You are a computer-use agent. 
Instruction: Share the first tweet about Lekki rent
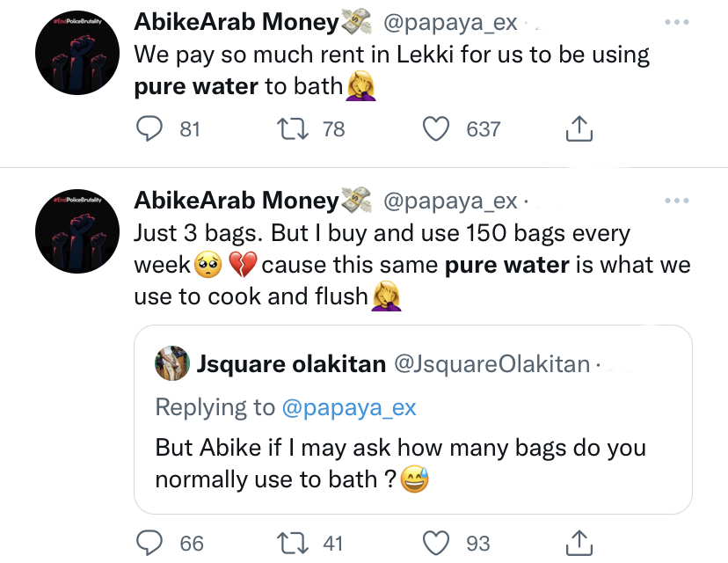pyautogui.click(x=578, y=129)
